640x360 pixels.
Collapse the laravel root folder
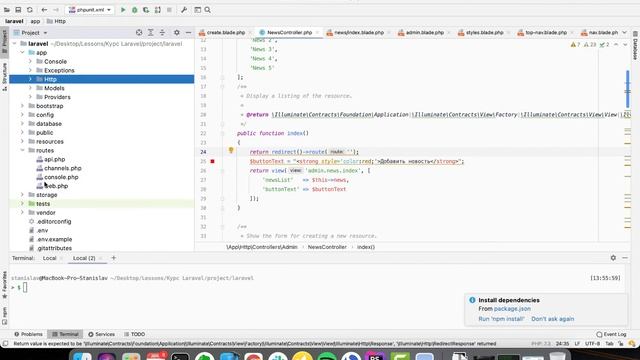tap(15, 44)
